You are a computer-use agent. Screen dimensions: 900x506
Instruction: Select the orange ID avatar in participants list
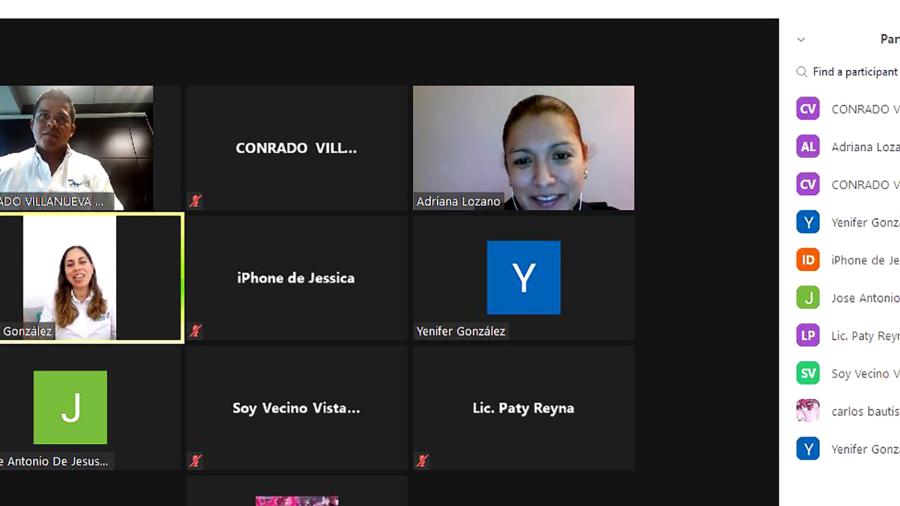(808, 260)
